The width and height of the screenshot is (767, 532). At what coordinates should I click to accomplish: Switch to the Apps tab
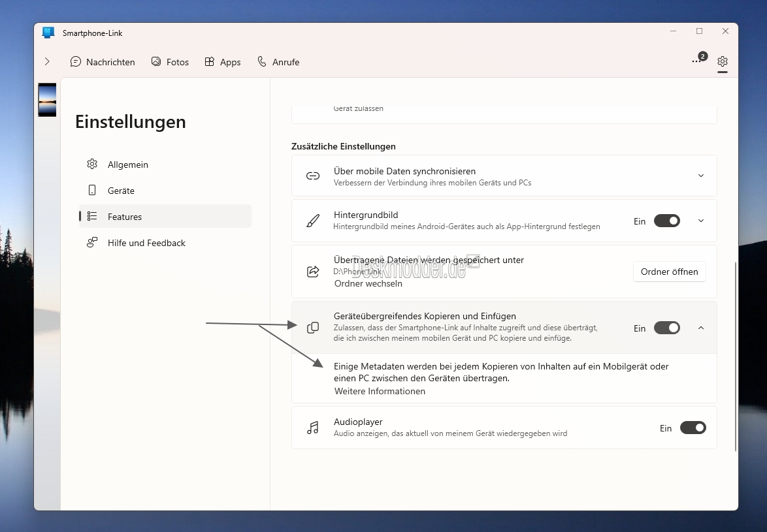223,62
